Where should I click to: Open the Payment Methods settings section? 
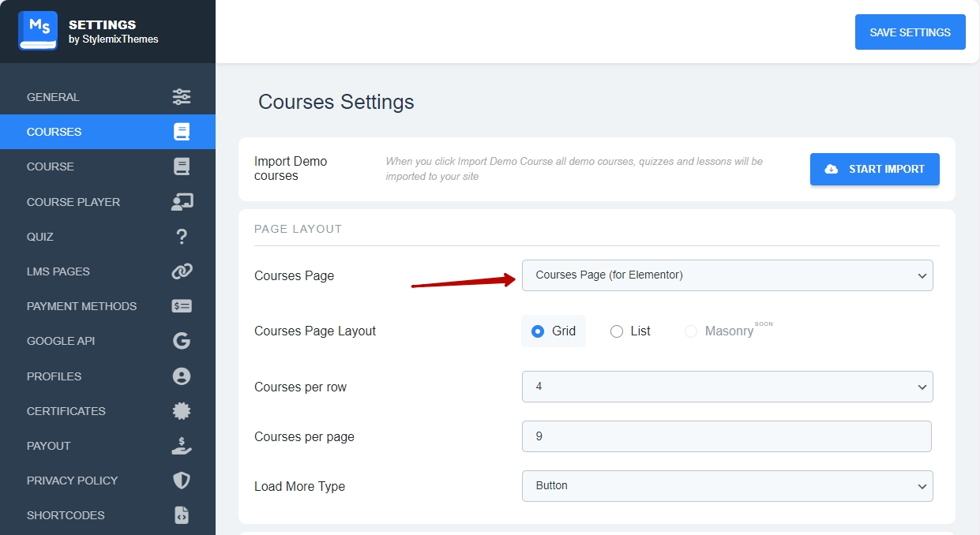tap(82, 306)
